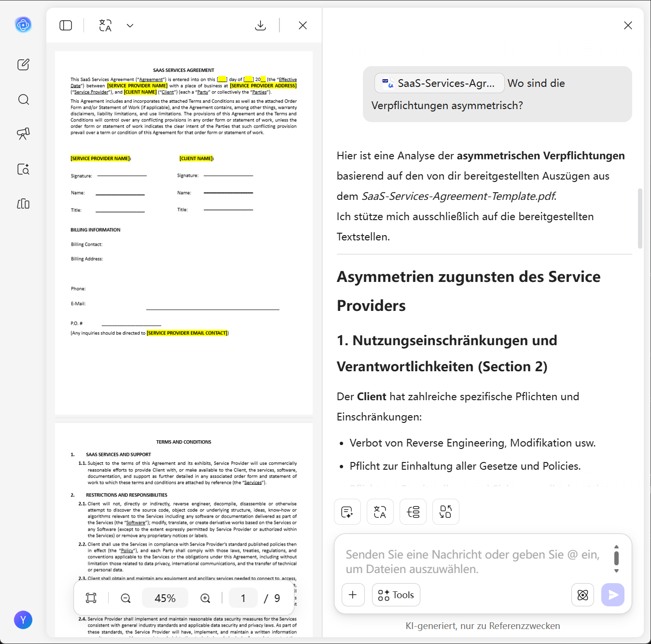Select the search icon in the left sidebar

[x=23, y=99]
